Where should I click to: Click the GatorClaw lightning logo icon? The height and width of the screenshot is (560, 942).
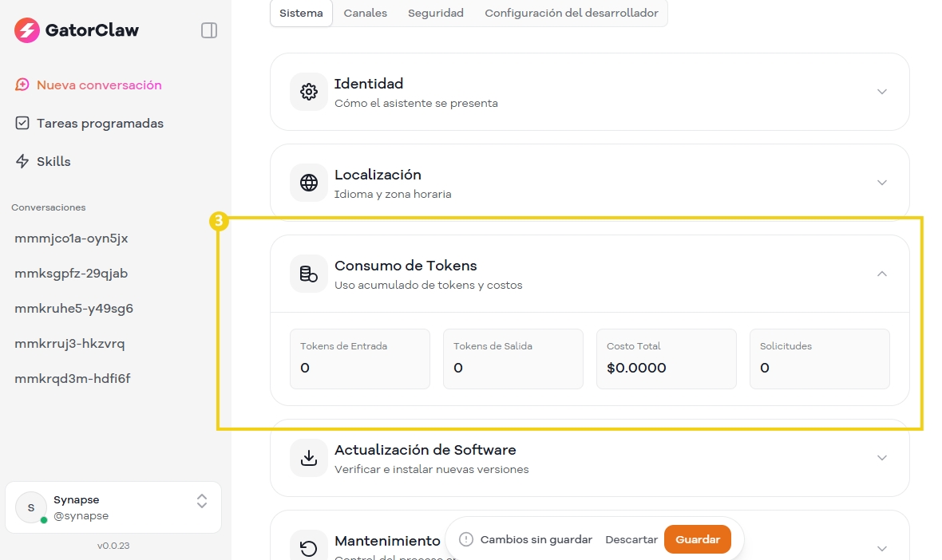click(x=27, y=30)
